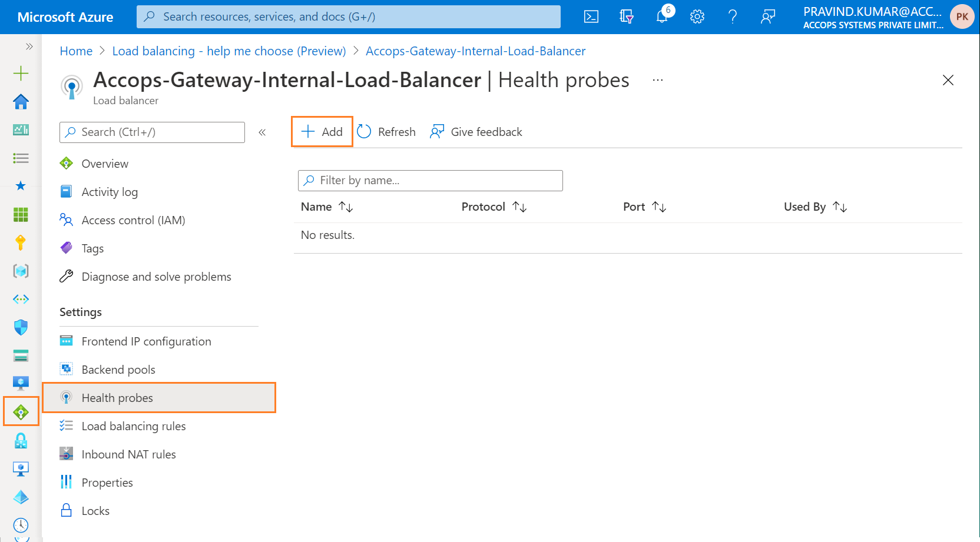Open the Directories and subscriptions filter icon
This screenshot has height=542, width=980.
point(627,16)
